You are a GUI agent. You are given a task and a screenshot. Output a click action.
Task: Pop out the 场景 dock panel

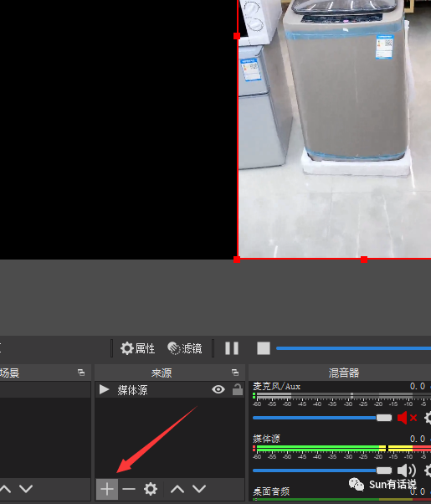pyautogui.click(x=81, y=373)
